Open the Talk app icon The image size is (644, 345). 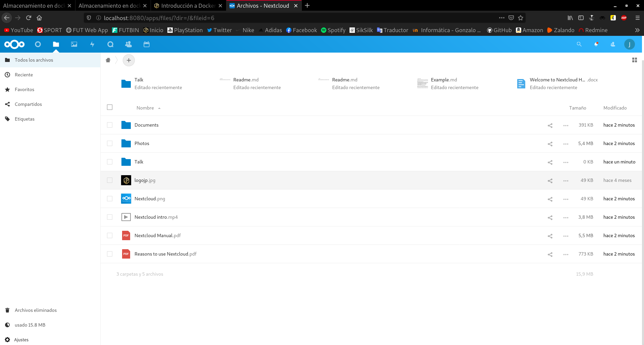110,44
